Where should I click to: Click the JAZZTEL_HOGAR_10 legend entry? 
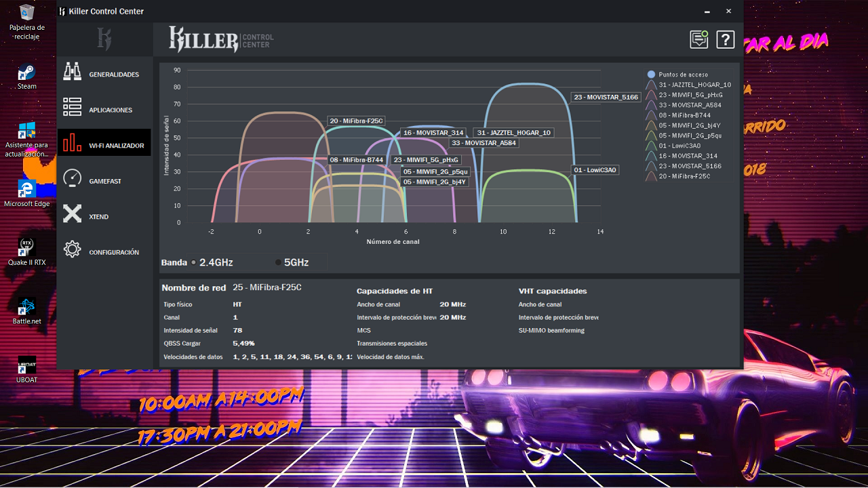tap(694, 85)
